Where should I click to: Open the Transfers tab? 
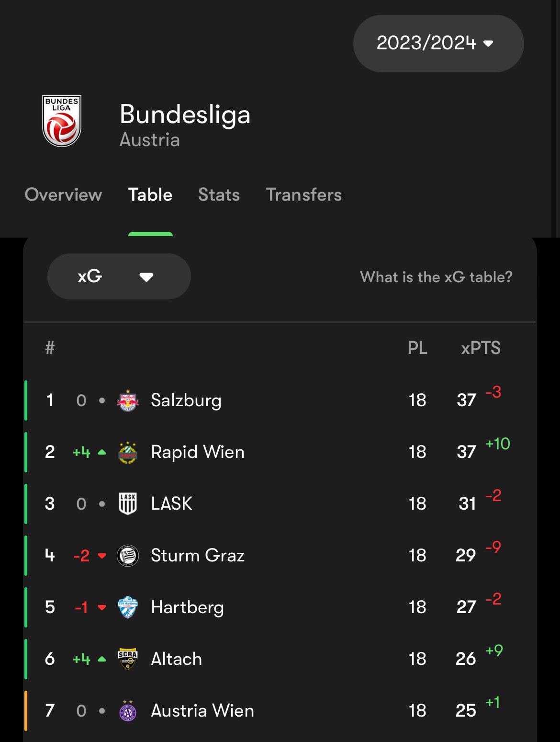(x=304, y=195)
